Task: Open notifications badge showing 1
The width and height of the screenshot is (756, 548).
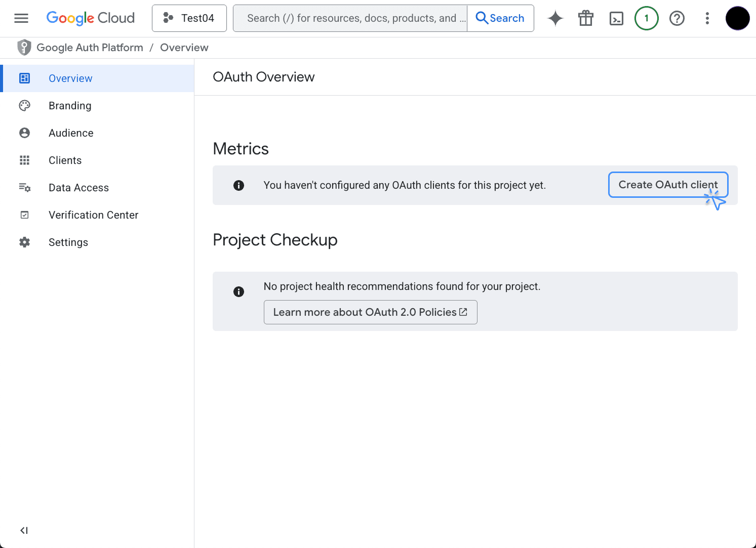Action: 647,18
